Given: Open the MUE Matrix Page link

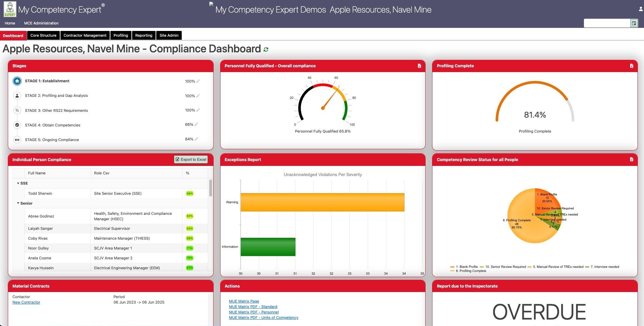Looking at the screenshot, I should point(244,301).
